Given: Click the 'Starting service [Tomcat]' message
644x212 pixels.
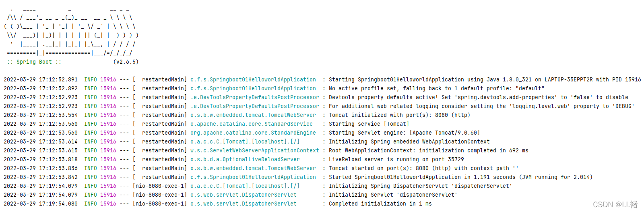Looking at the screenshot, I should [x=369, y=124].
